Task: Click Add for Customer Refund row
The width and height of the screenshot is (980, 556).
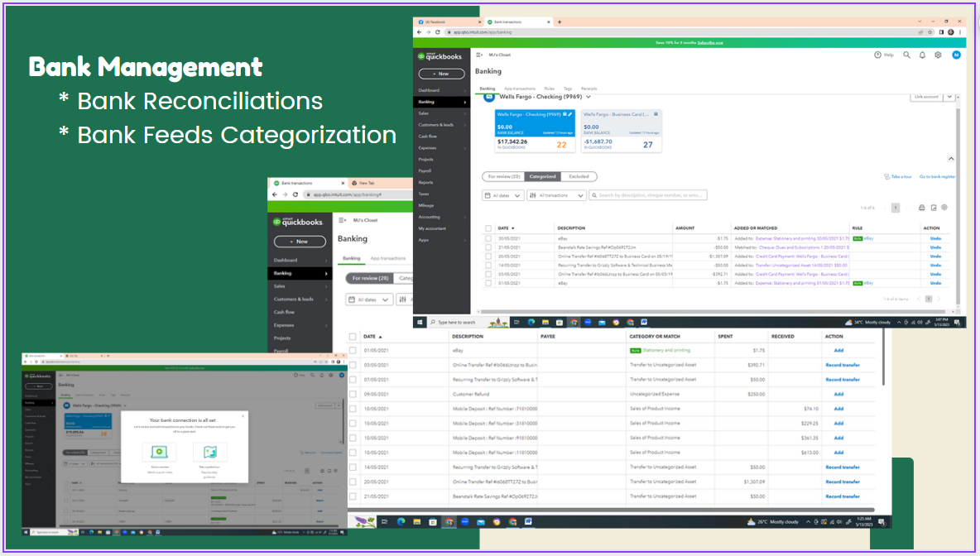Action: pos(838,394)
